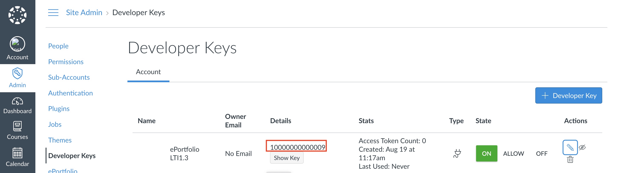Set the key state to OFF
The height and width of the screenshot is (173, 644).
[x=541, y=153]
